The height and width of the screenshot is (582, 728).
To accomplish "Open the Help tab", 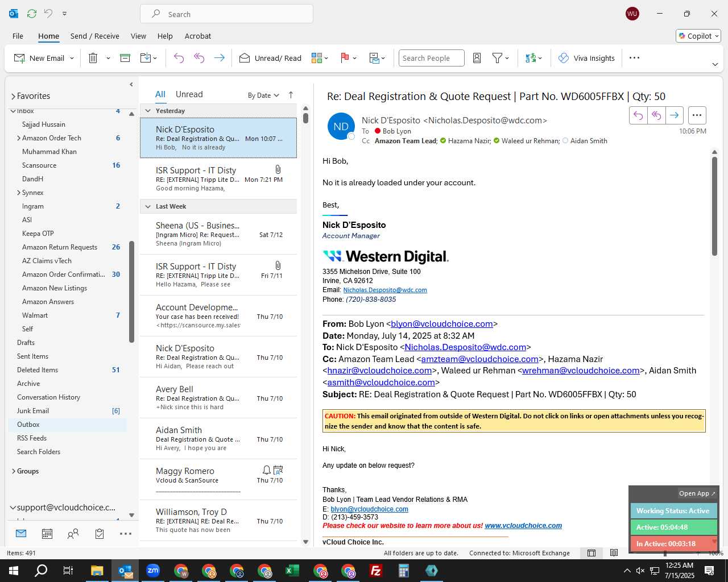I will tap(165, 36).
